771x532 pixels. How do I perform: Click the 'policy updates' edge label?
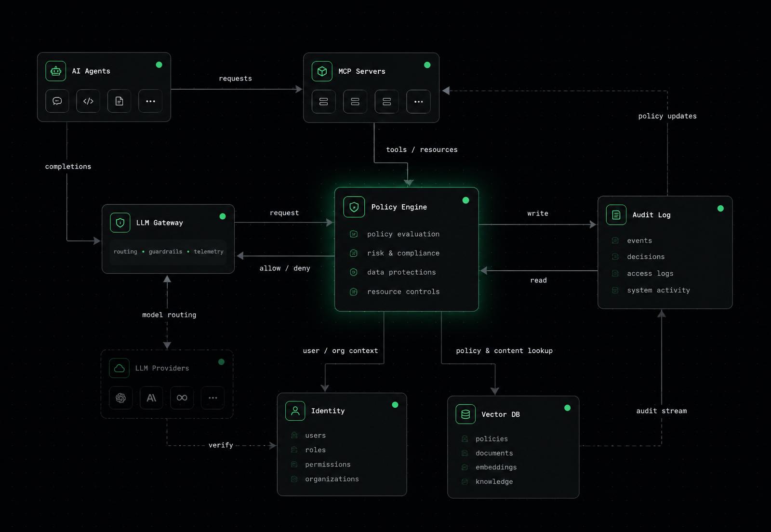pyautogui.click(x=667, y=116)
